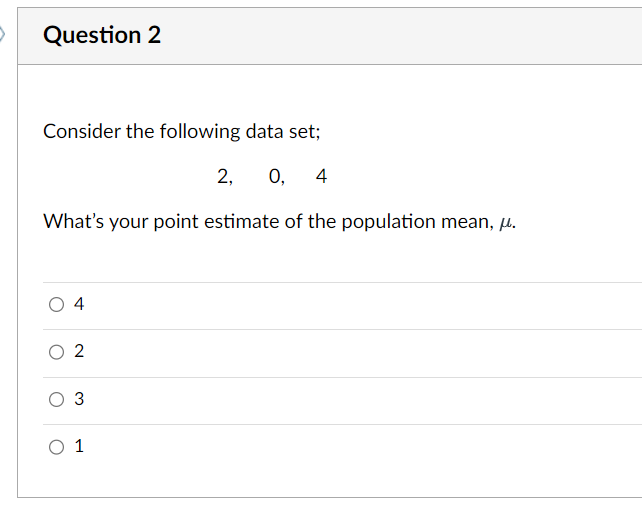
Task: Click the data value "4" in the data set
Action: pos(321,176)
